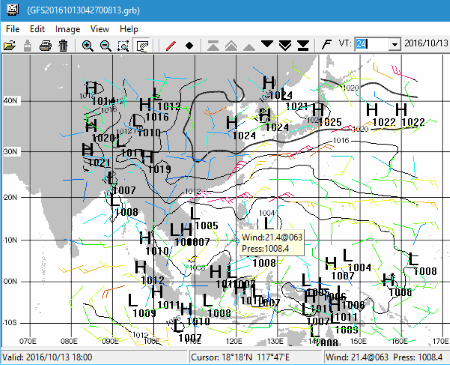Click the zoom in magnifier icon
This screenshot has width=450, height=365.
pyautogui.click(x=87, y=45)
